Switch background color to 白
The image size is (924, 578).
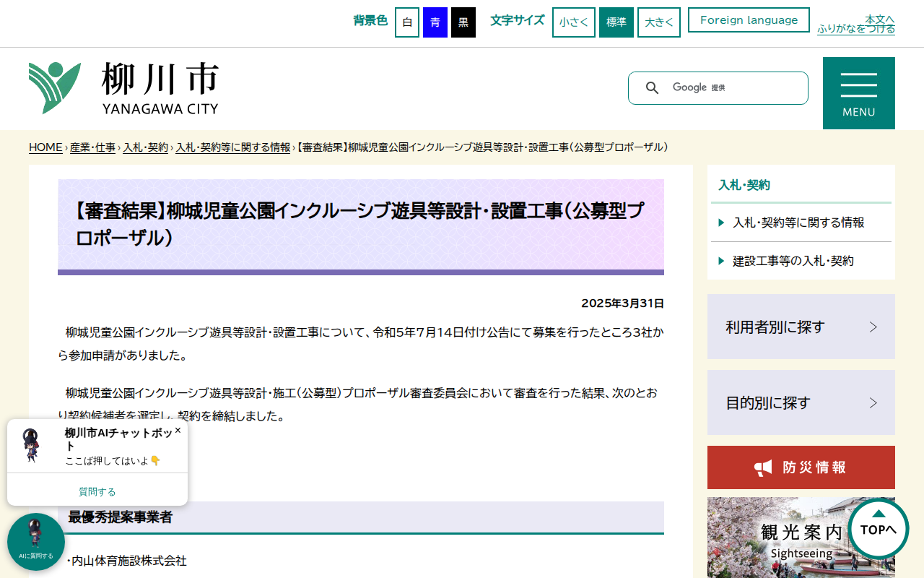406,22
